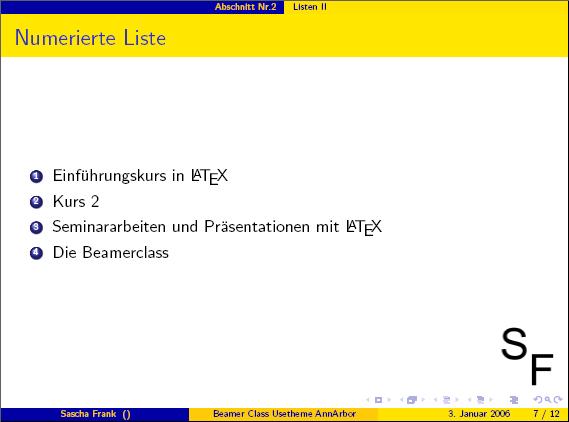The image size is (569, 422).
Task: Go to next section arrow
Action: 490,400
